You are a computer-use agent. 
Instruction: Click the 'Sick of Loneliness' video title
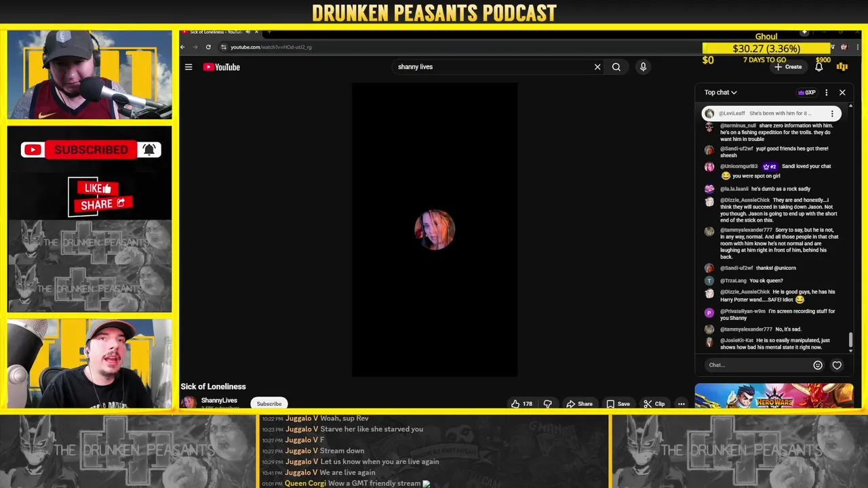coord(213,386)
